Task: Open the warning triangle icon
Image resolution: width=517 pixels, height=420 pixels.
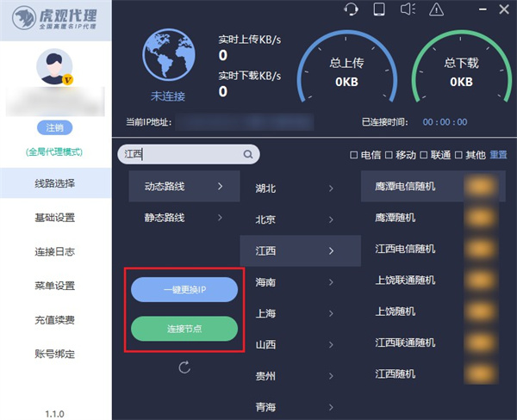Action: [x=436, y=9]
